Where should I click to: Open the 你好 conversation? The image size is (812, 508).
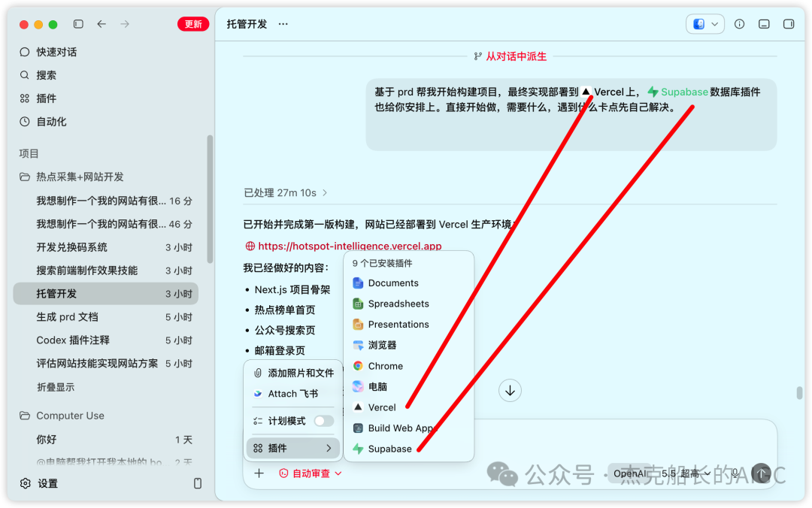pos(106,440)
